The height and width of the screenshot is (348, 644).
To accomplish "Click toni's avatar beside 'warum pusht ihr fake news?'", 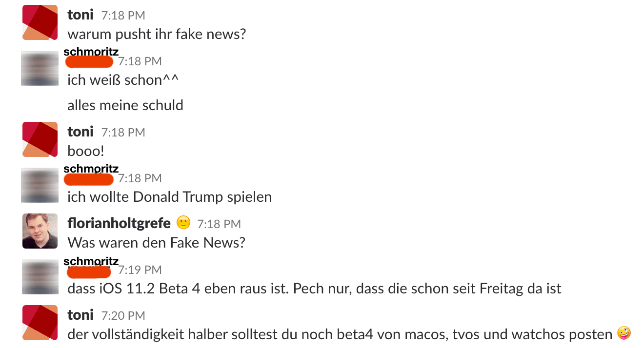I will point(40,22).
